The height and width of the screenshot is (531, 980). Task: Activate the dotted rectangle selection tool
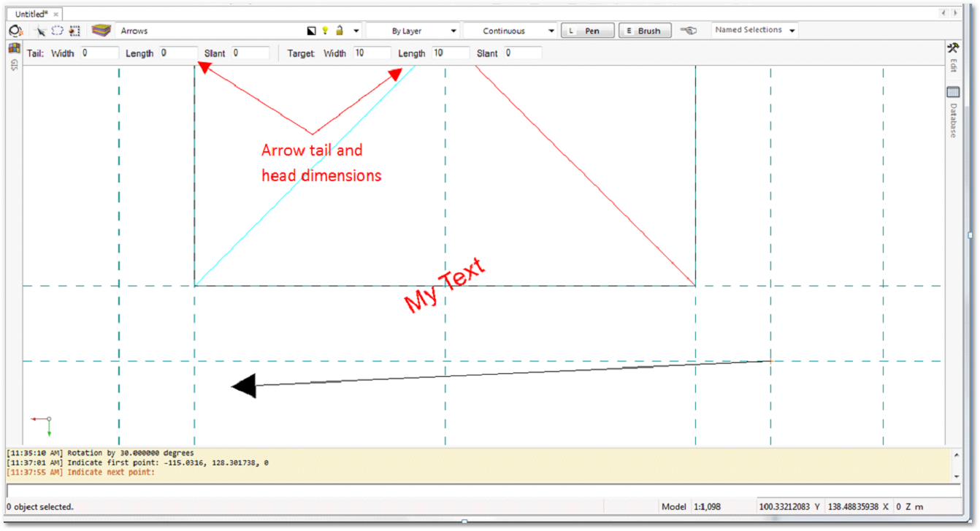pos(74,31)
